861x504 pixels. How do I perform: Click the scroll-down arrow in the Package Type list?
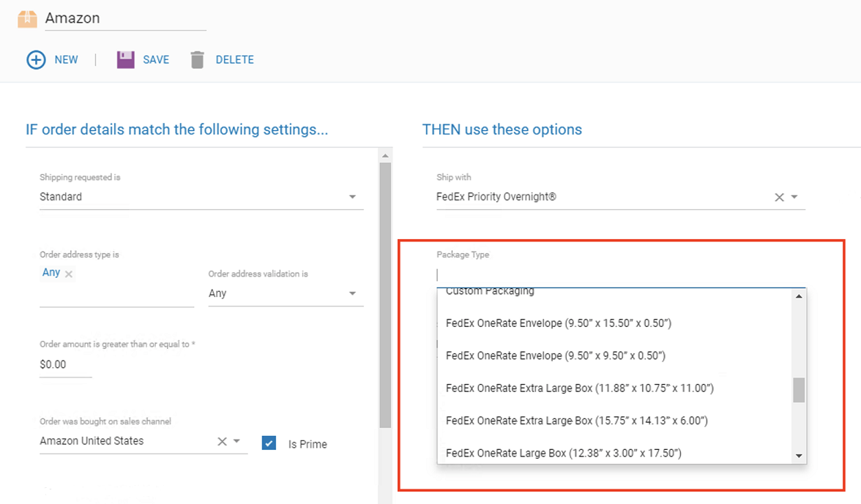coord(797,456)
